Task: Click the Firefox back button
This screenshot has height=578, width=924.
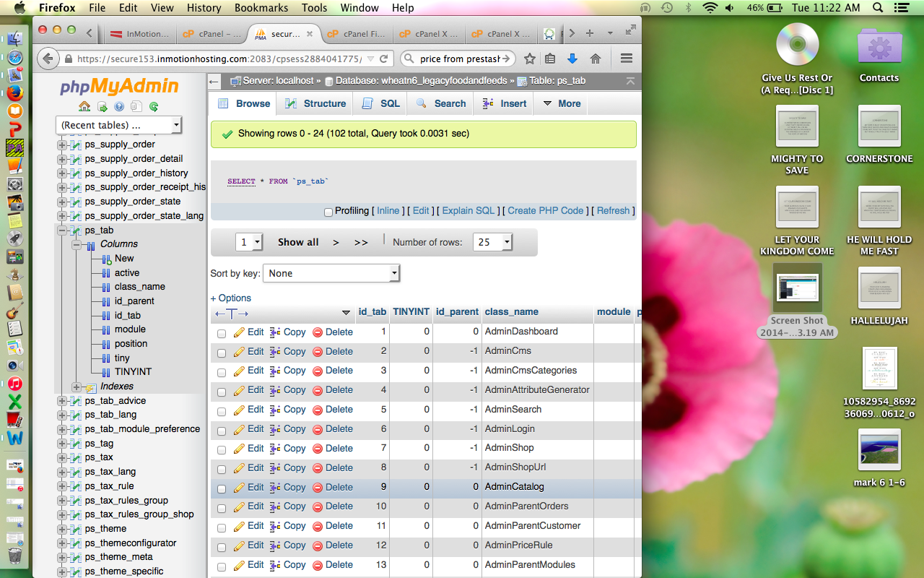Action: [48, 59]
